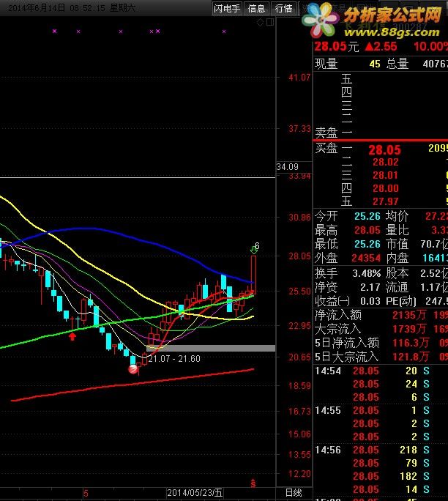The width and height of the screenshot is (448, 501).
Task: Select the 日线 period label
Action: coord(294,493)
